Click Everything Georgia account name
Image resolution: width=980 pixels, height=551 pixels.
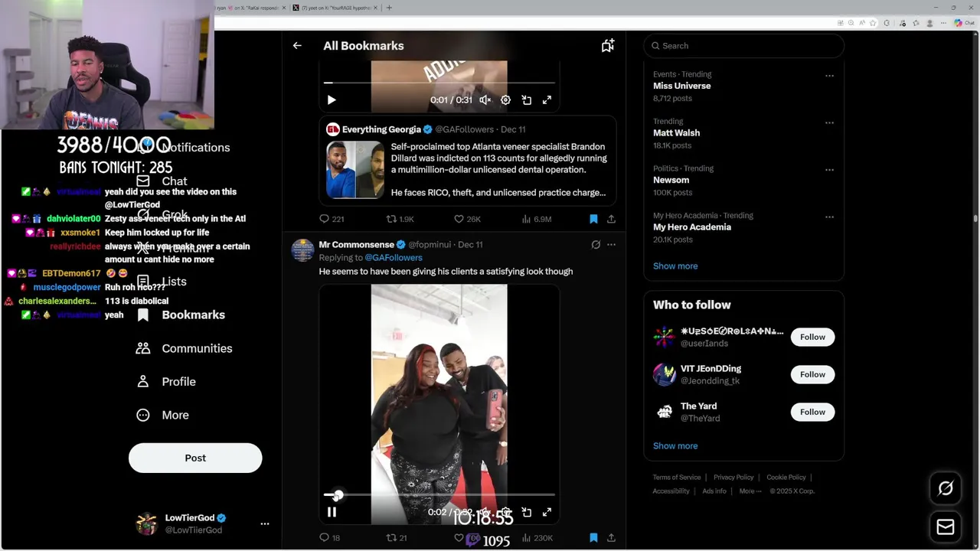pyautogui.click(x=381, y=129)
